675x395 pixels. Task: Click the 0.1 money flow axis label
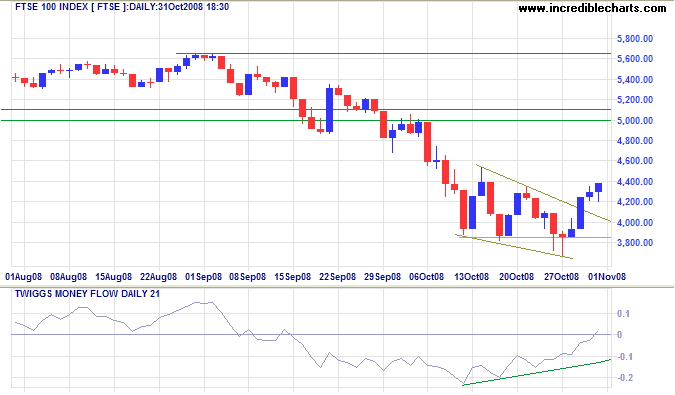pyautogui.click(x=623, y=314)
